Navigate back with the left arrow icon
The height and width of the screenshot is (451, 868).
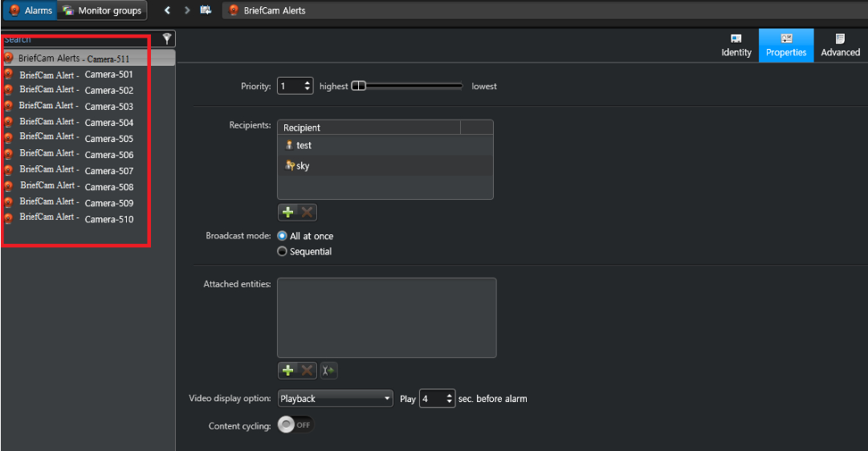tap(167, 10)
